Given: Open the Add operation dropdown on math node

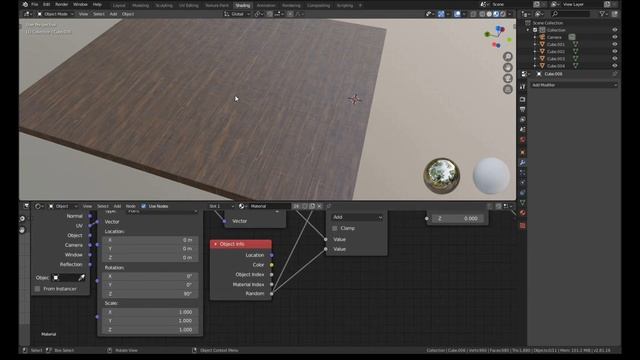Looking at the screenshot, I should click(357, 217).
